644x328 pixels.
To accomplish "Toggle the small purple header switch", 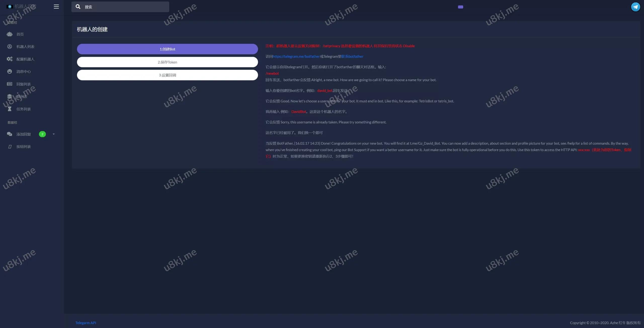I will 460,7.
